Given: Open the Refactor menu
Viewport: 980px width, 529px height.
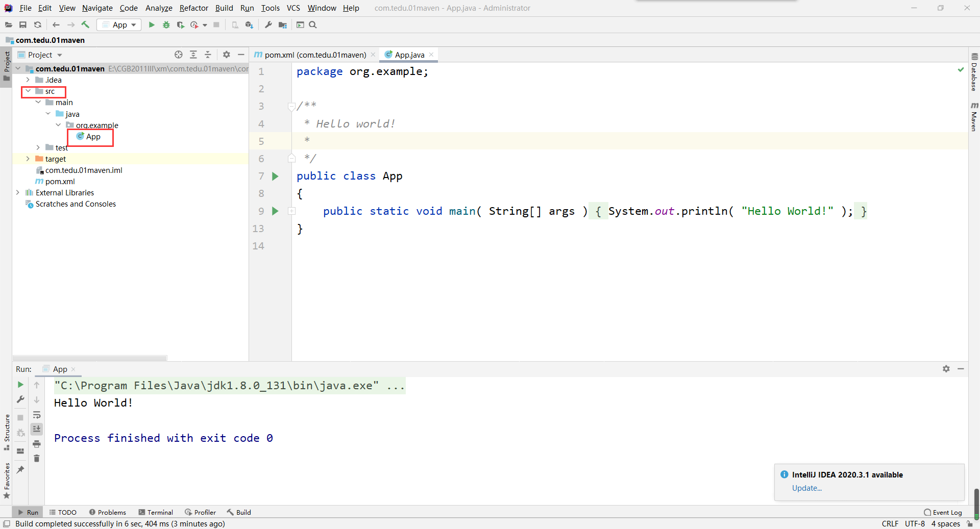Looking at the screenshot, I should coord(193,8).
